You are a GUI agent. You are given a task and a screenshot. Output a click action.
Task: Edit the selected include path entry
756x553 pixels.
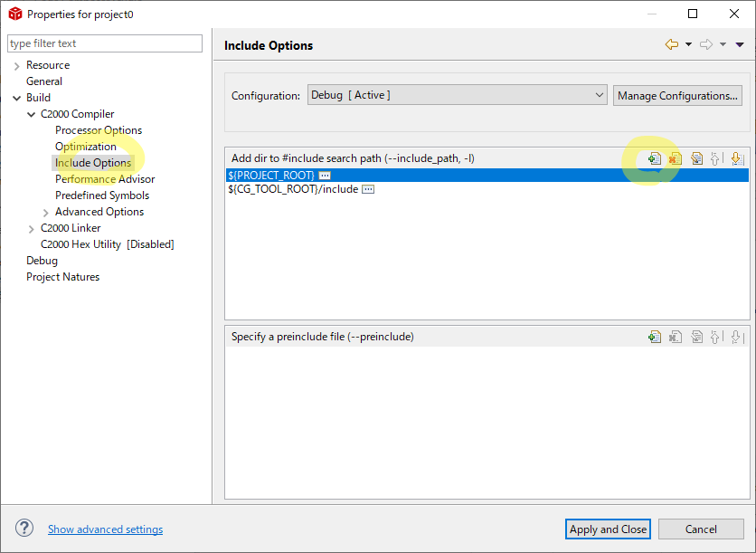pos(696,158)
